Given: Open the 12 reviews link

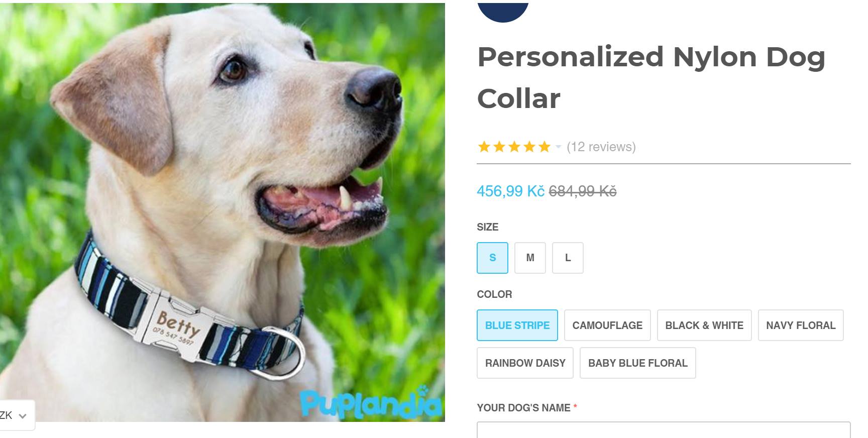Looking at the screenshot, I should tap(601, 147).
